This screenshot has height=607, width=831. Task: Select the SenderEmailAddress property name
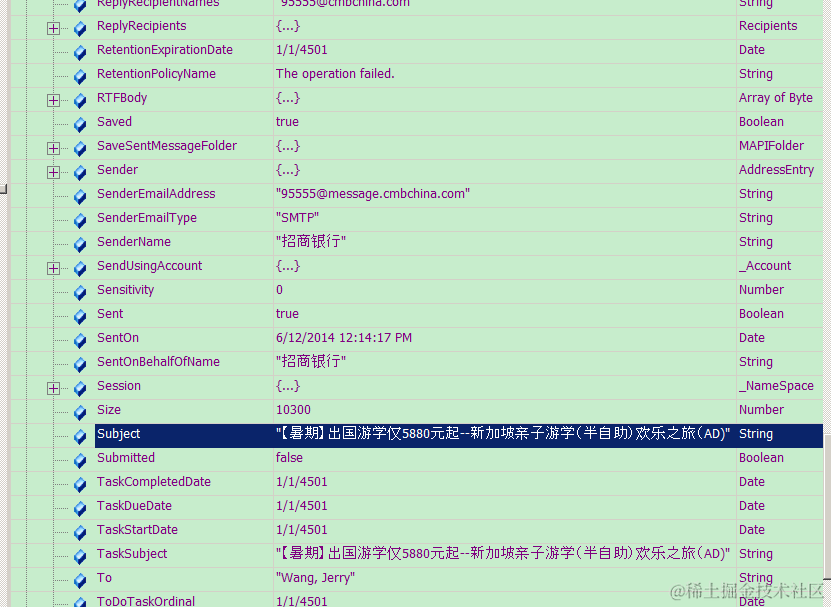(x=156, y=193)
